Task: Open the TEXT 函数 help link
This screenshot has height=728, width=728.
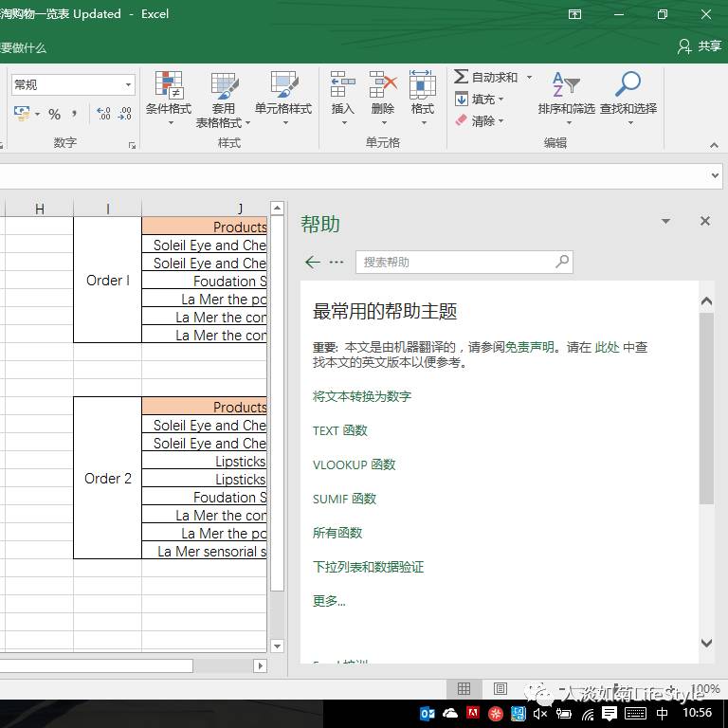Action: pyautogui.click(x=340, y=430)
